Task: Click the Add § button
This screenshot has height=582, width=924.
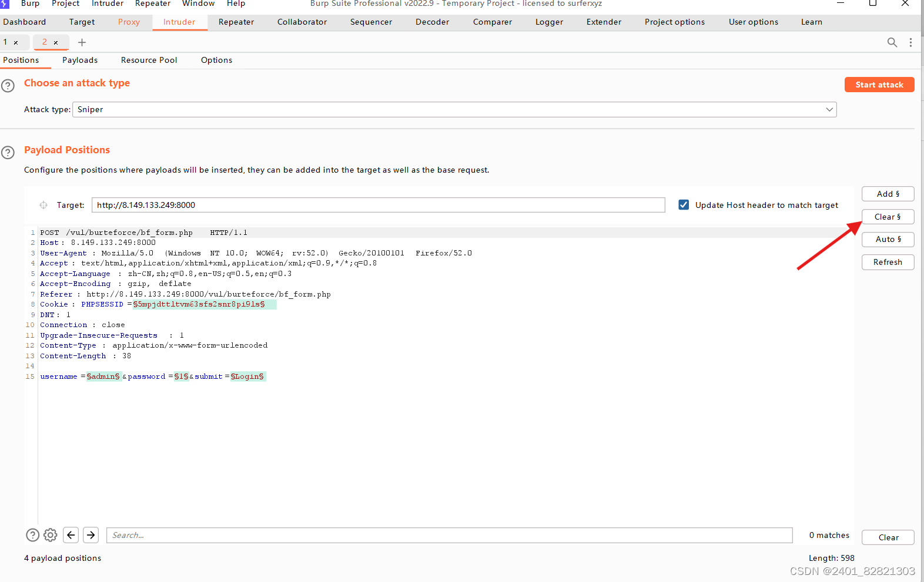Action: click(888, 194)
